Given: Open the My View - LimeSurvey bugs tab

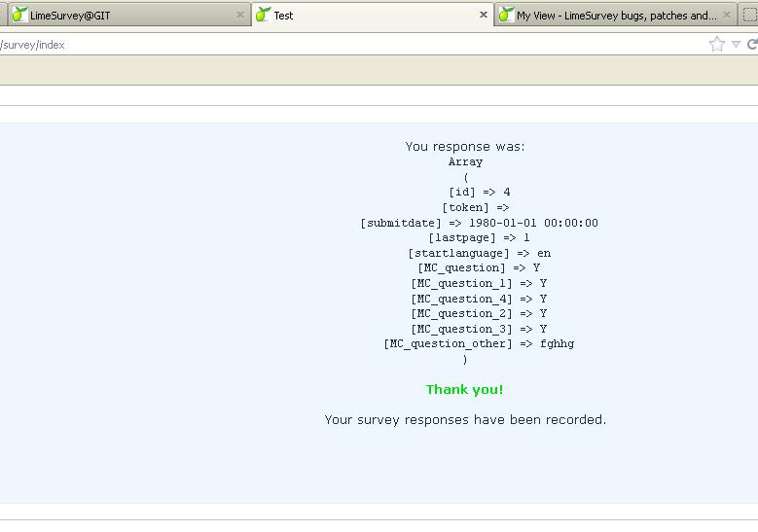Looking at the screenshot, I should coord(616,15).
